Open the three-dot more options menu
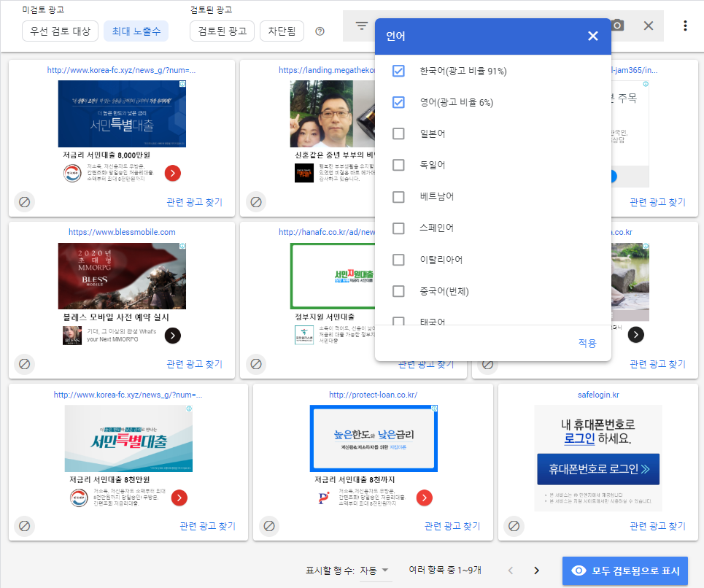The image size is (704, 588). [685, 26]
